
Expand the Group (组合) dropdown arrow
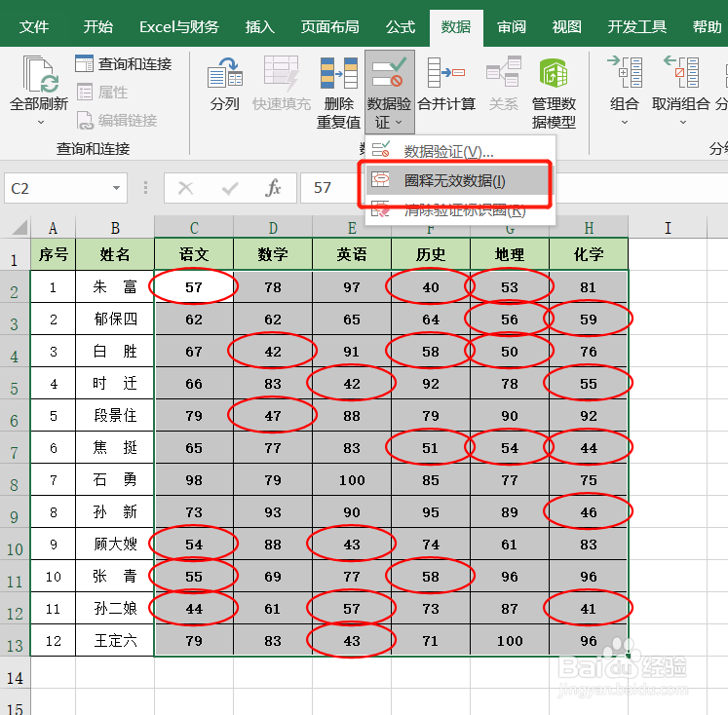625,122
